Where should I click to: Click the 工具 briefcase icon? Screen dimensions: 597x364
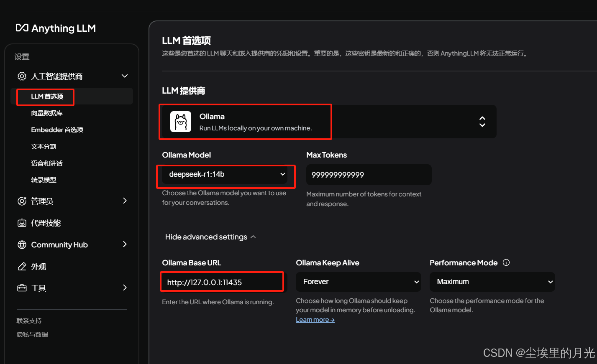pos(22,288)
